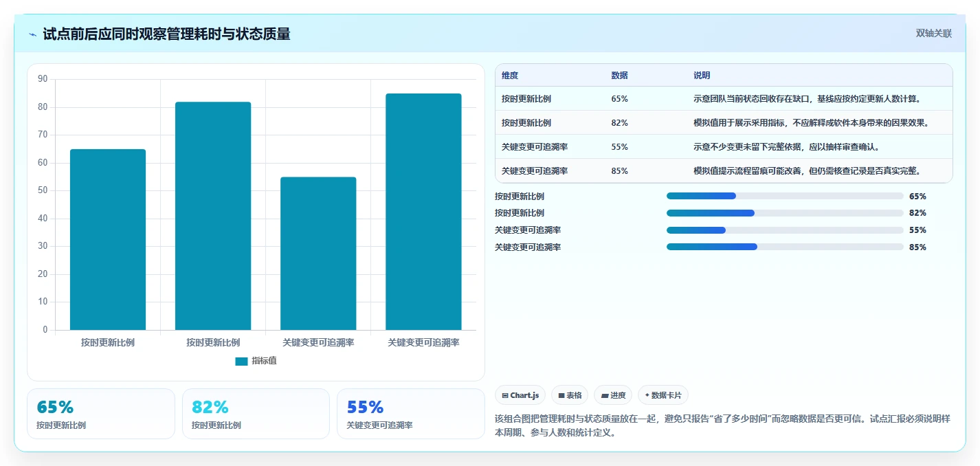980x466 pixels.
Task: Click the tallest chart bar reaching 85
Action: [423, 212]
